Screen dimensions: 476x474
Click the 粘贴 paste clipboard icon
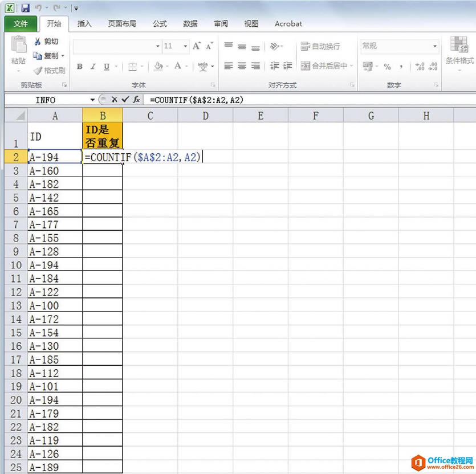pos(18,44)
